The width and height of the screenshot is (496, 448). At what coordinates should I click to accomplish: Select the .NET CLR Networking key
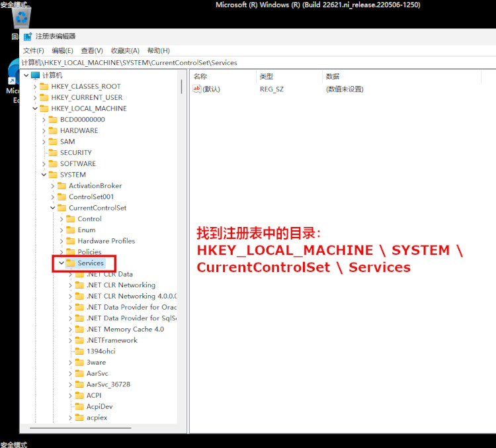[x=121, y=285]
